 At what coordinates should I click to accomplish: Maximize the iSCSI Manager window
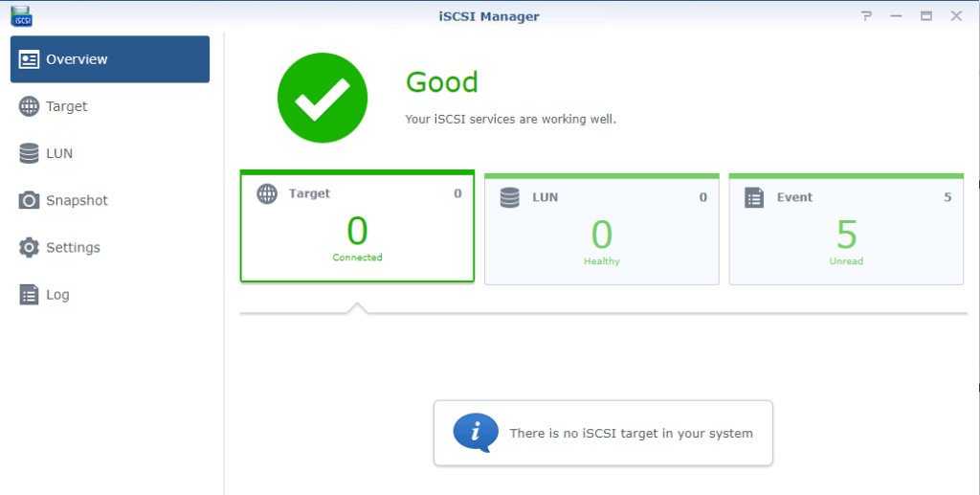[926, 16]
